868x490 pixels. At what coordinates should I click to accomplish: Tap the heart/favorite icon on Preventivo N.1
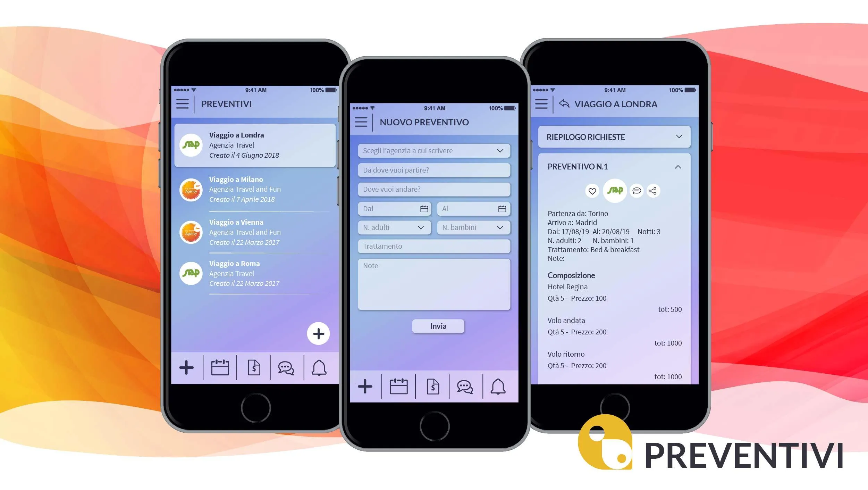[x=592, y=190]
